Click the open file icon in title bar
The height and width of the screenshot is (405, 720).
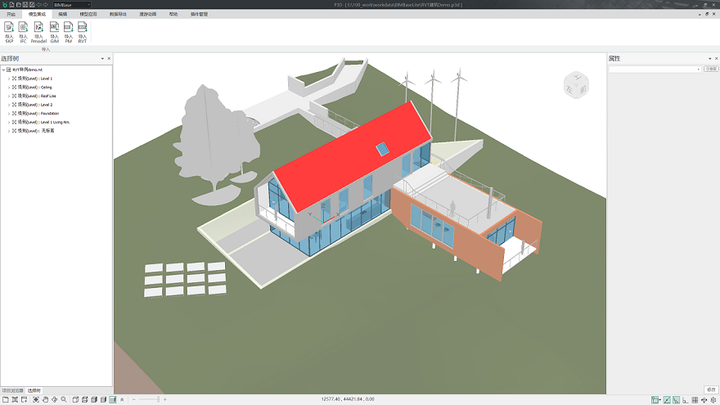coord(18,5)
